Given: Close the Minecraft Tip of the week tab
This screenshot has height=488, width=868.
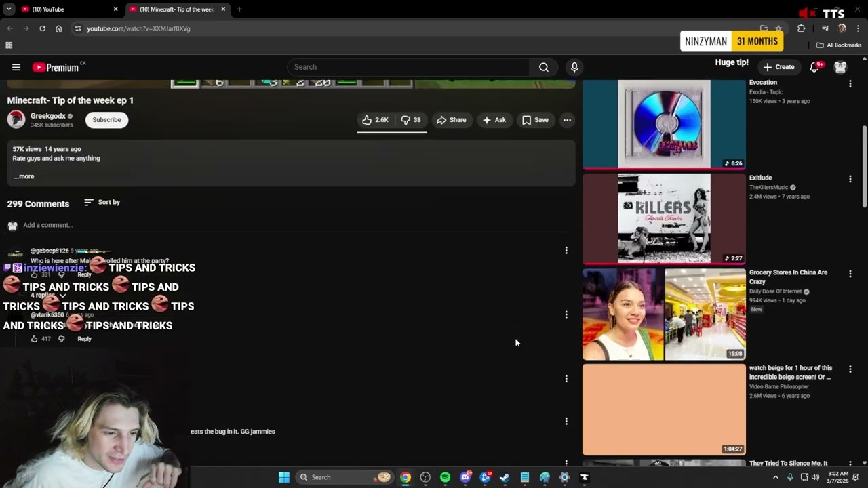Looking at the screenshot, I should pos(223,9).
